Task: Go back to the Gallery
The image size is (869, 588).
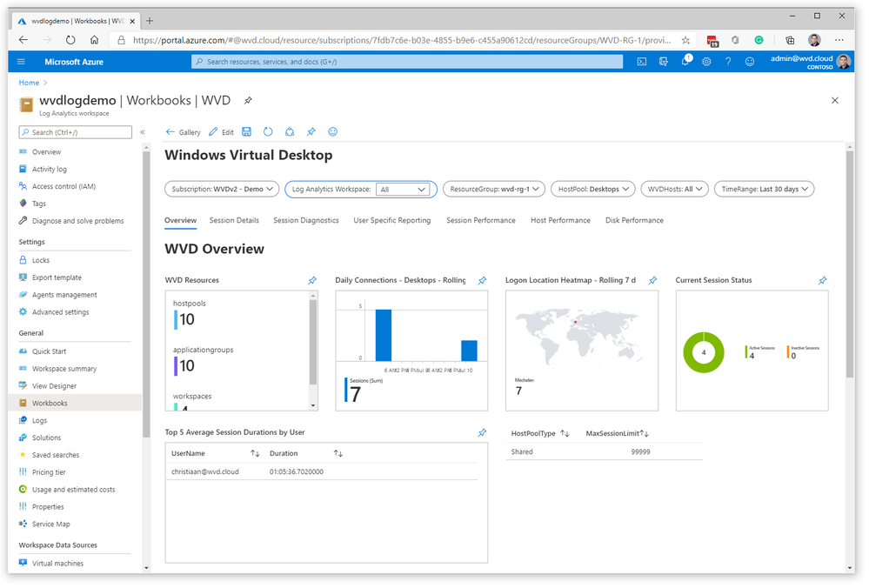Action: tap(184, 132)
